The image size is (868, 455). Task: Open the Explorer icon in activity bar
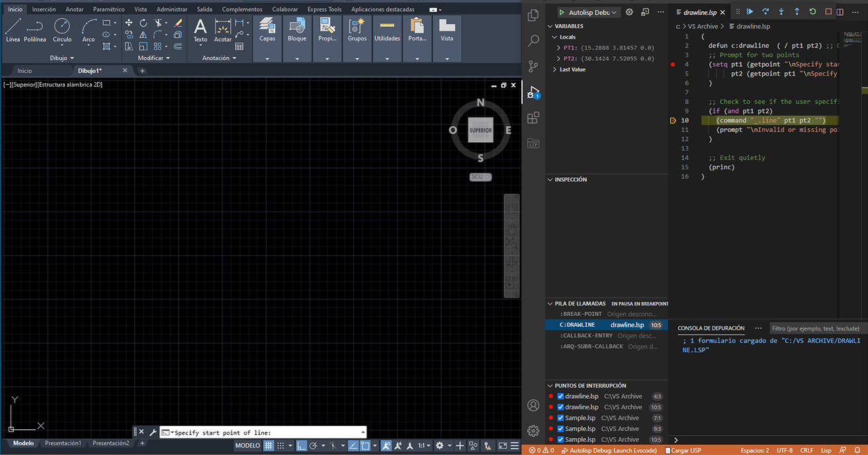point(533,15)
